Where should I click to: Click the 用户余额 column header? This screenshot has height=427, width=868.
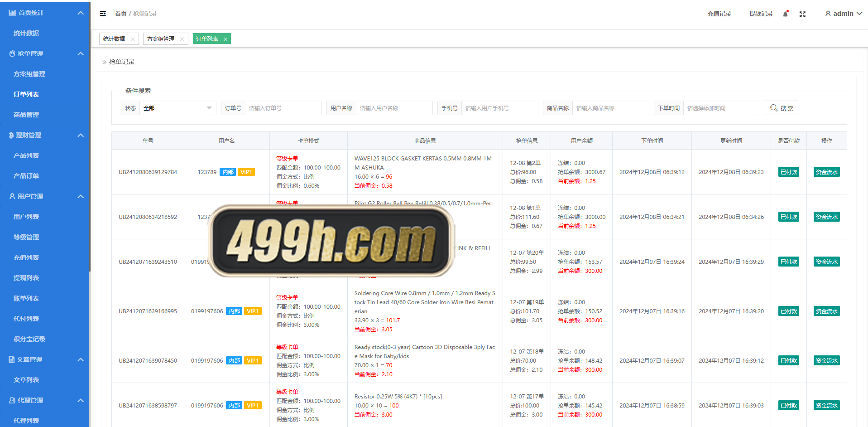[581, 141]
